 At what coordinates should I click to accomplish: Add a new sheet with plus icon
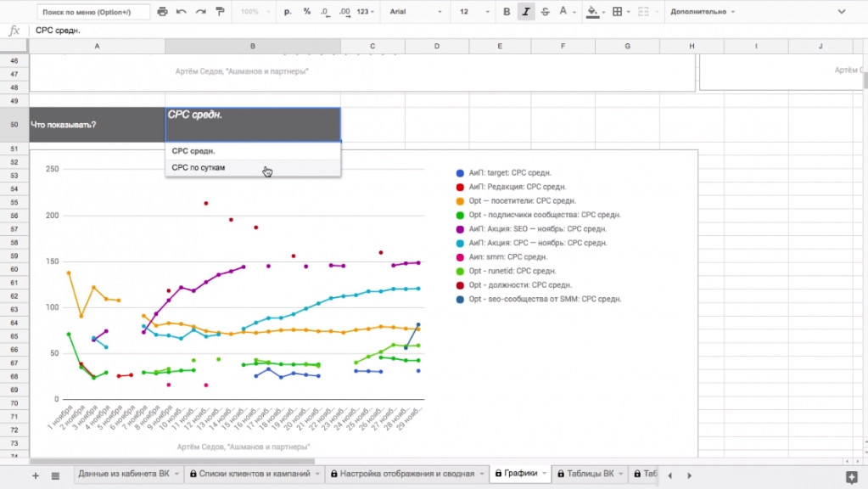(x=36, y=475)
